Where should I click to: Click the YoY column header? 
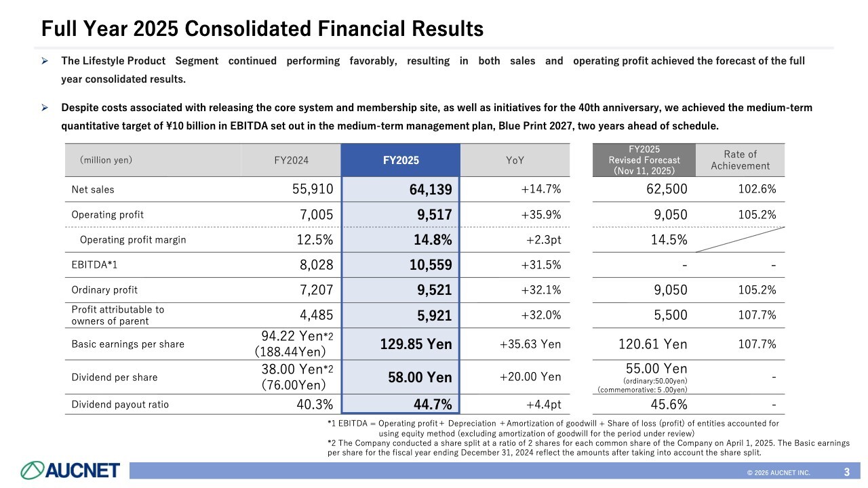pyautogui.click(x=515, y=161)
